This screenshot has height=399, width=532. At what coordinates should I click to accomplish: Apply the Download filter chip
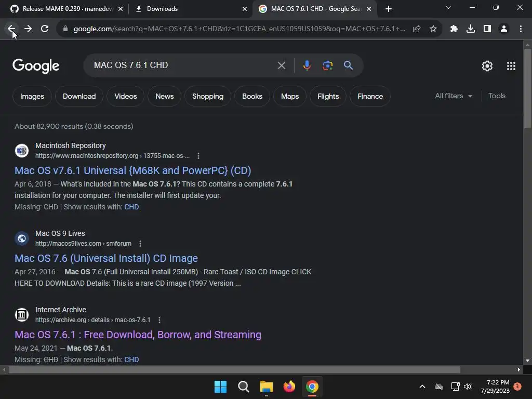click(x=79, y=96)
